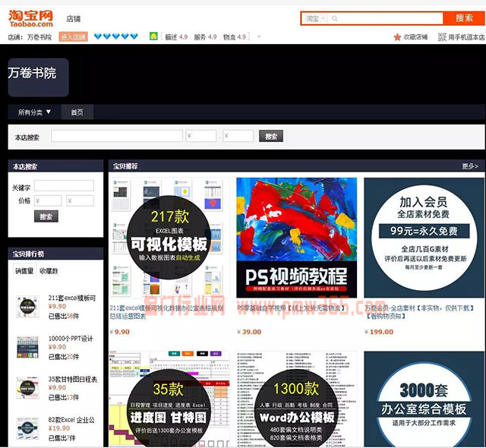
Task: Click the ¥39.00 price
Action: pyautogui.click(x=249, y=332)
